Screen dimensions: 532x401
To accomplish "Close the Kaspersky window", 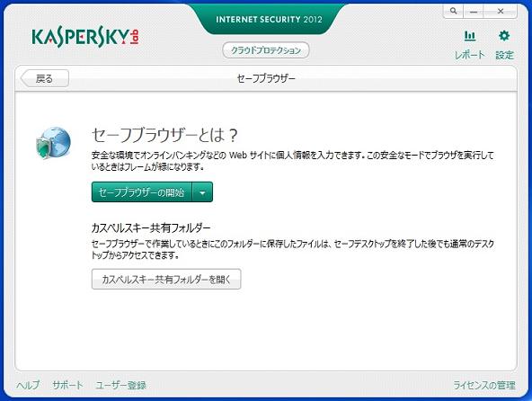I will pos(501,11).
